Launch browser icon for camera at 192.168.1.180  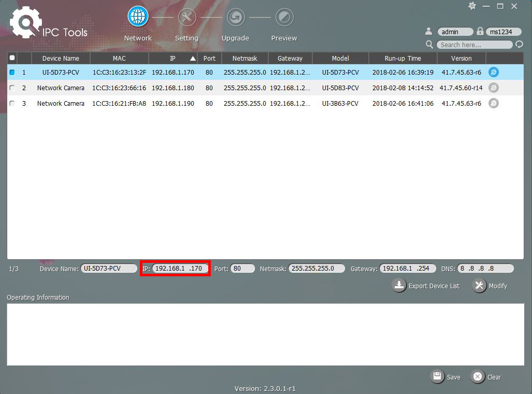[493, 88]
